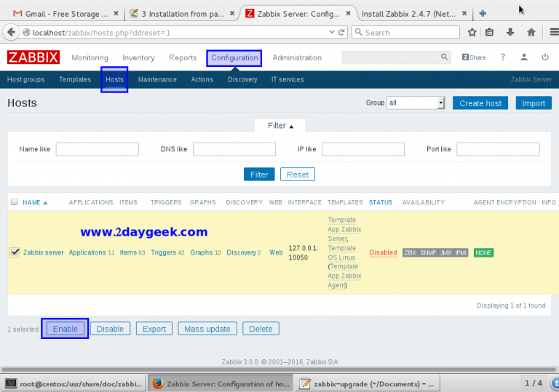Click the Name like input field

(x=97, y=149)
